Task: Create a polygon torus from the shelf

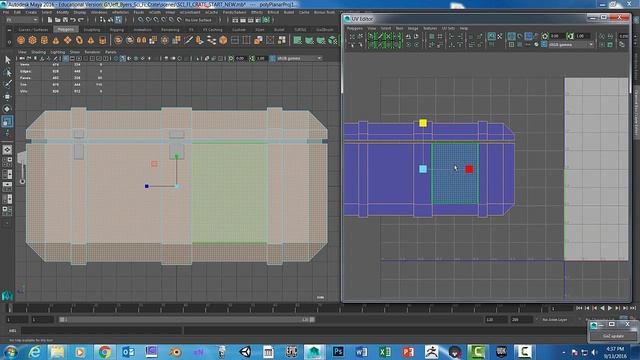Action: [79, 40]
